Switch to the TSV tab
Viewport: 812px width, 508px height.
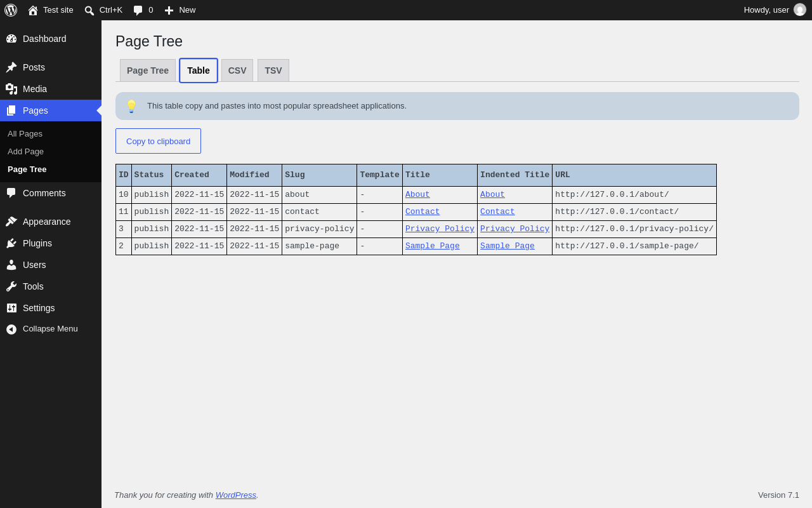[273, 70]
